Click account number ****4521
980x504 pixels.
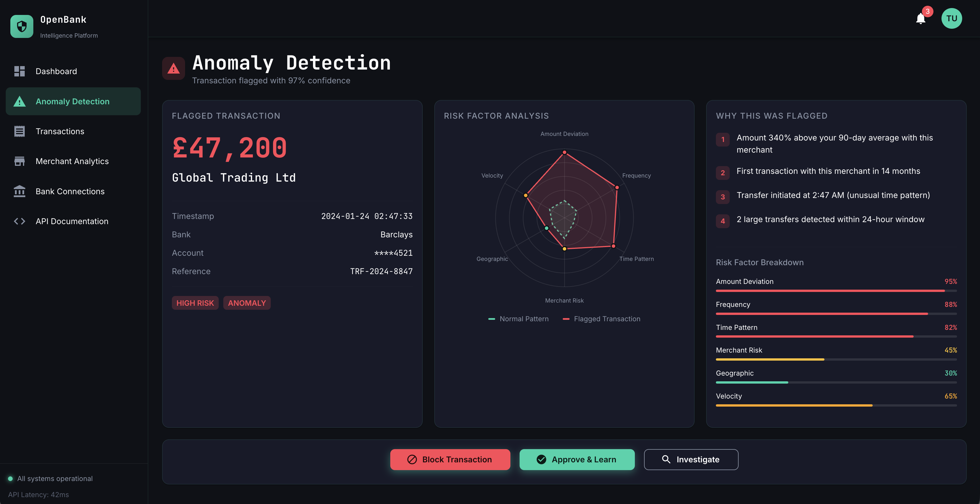tap(393, 253)
